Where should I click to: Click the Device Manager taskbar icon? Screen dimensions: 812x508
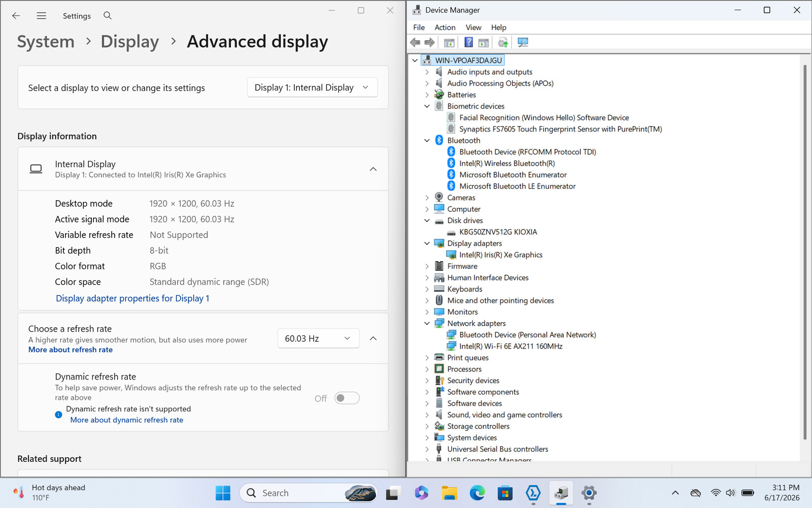coord(561,493)
